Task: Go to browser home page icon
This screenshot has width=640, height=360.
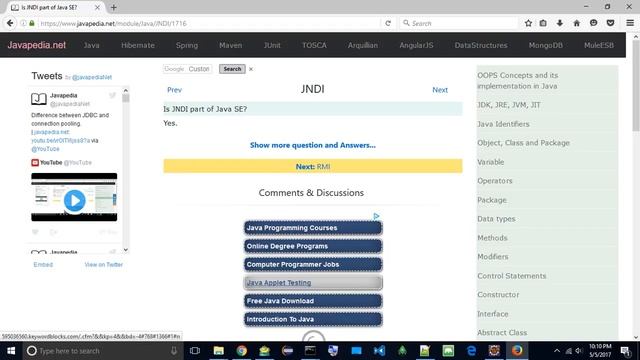Action: 576,23
